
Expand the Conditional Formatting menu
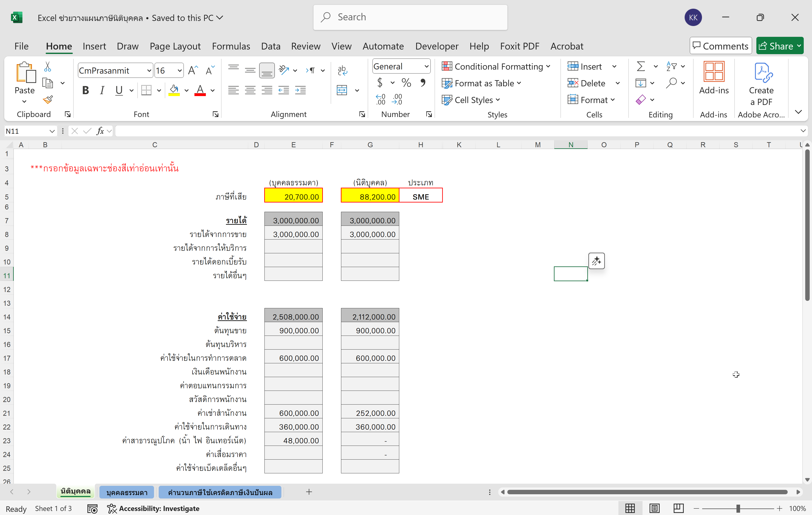click(x=496, y=66)
